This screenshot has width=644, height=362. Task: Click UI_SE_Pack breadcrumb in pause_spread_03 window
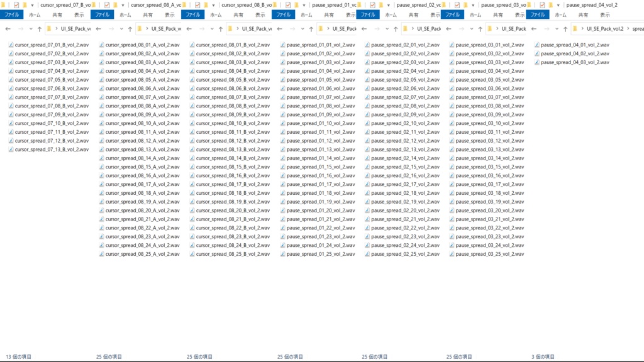pos(513,29)
